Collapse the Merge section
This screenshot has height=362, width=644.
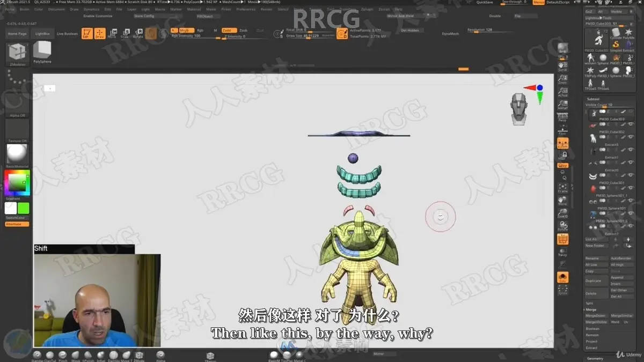click(x=591, y=310)
